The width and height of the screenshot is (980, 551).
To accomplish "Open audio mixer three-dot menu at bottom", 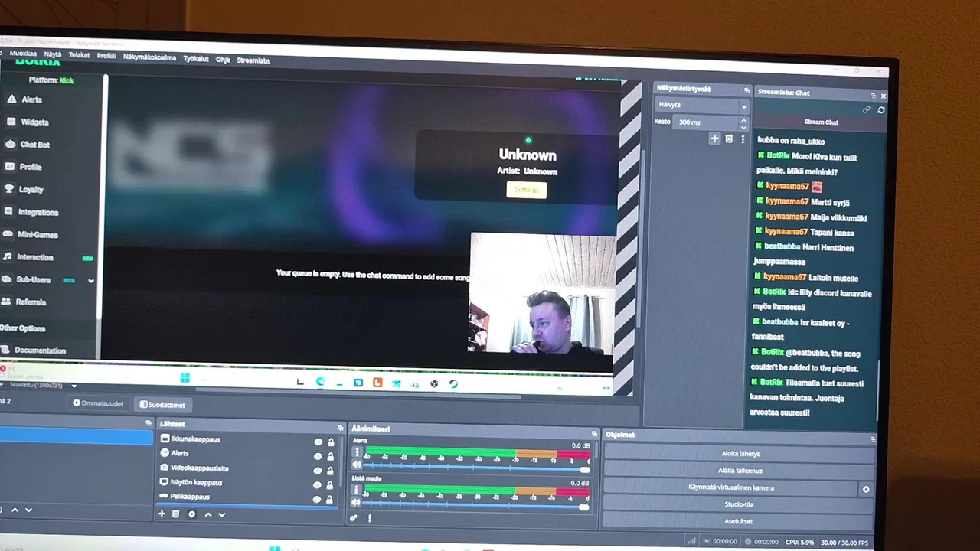I will point(370,518).
